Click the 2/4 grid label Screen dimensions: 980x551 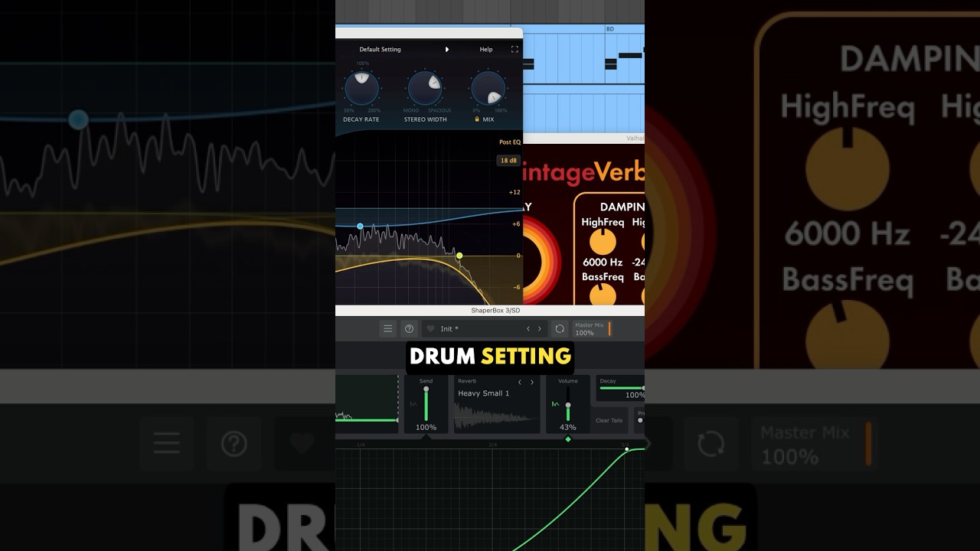click(x=492, y=445)
